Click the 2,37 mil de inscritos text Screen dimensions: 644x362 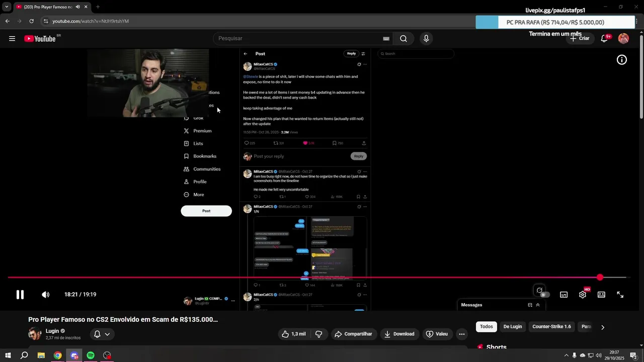tap(63, 338)
